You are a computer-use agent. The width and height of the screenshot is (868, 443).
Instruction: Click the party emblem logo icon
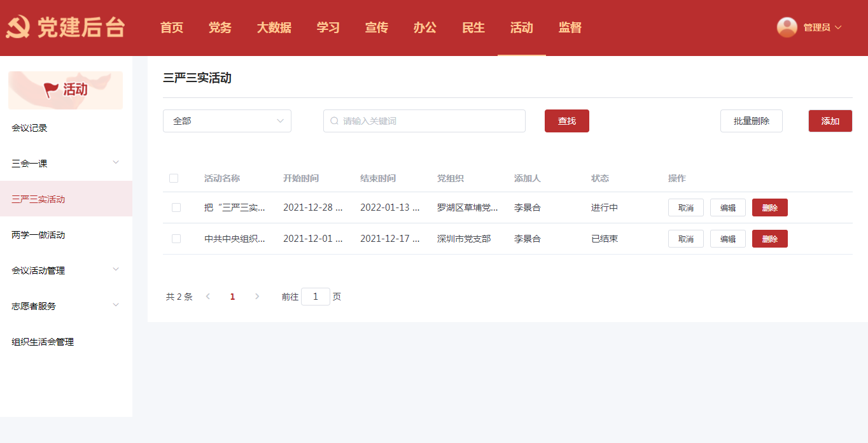point(18,27)
